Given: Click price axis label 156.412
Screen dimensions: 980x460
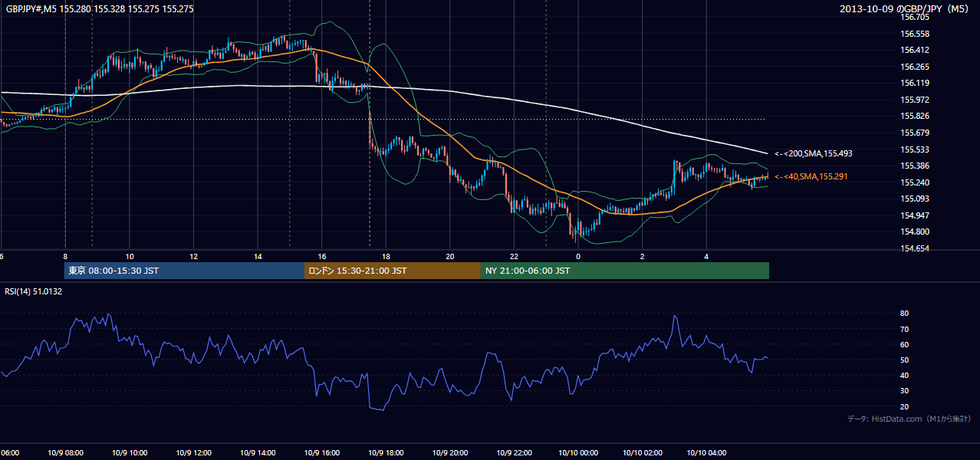Looking at the screenshot, I should pos(915,50).
